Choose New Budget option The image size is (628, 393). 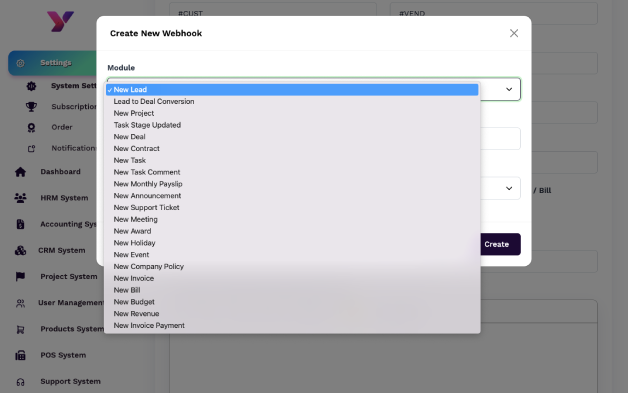[x=292, y=302]
